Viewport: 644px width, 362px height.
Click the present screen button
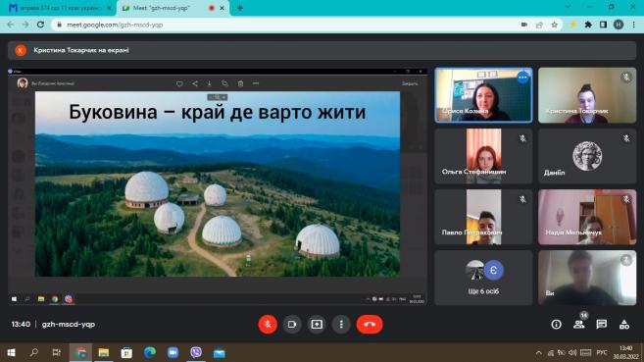click(x=317, y=324)
